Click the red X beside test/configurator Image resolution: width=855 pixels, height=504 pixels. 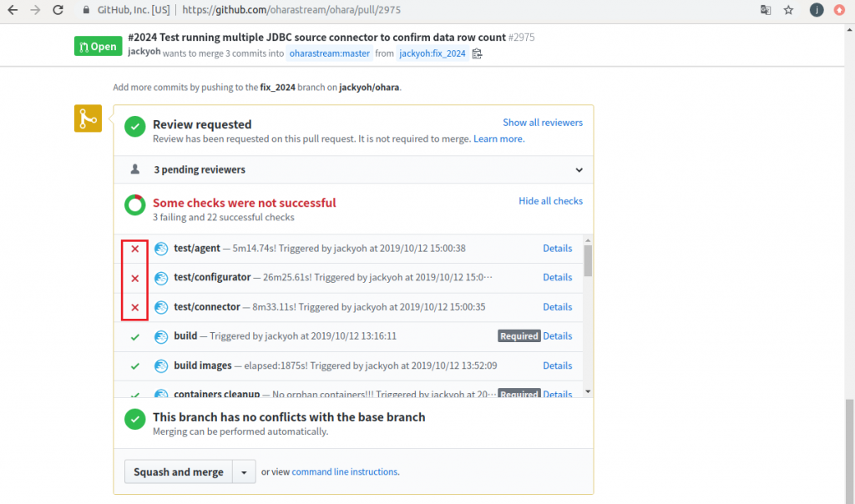pyautogui.click(x=135, y=278)
